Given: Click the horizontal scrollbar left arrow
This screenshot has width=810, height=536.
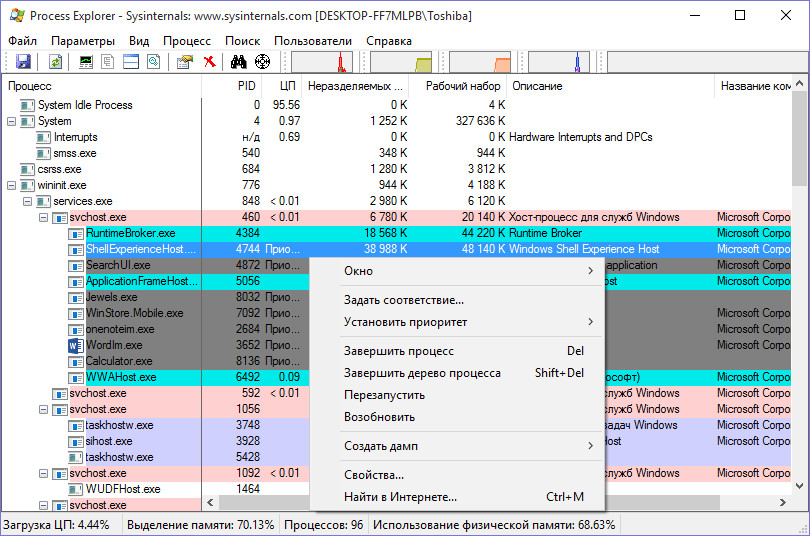Looking at the screenshot, I should (x=210, y=502).
